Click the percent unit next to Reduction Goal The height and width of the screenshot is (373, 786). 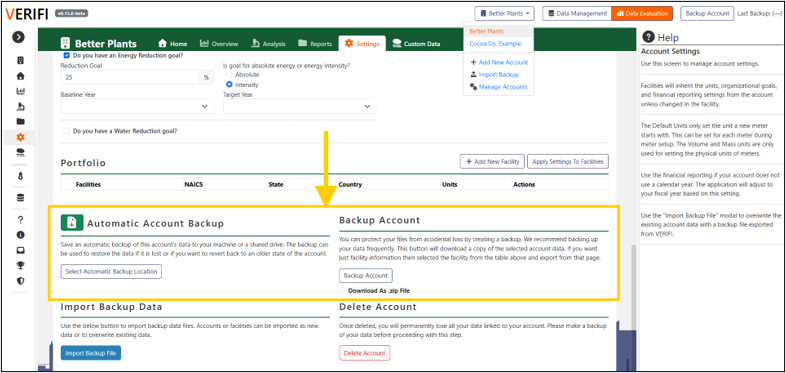pos(206,77)
